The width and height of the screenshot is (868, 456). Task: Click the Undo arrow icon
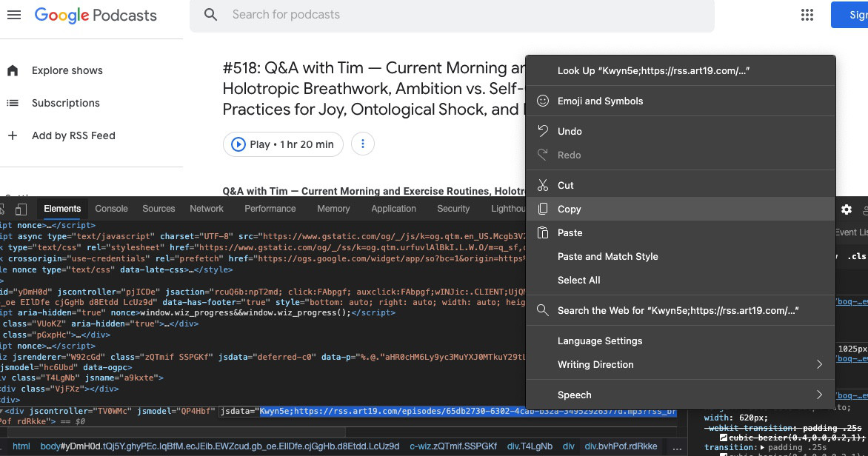coord(543,131)
